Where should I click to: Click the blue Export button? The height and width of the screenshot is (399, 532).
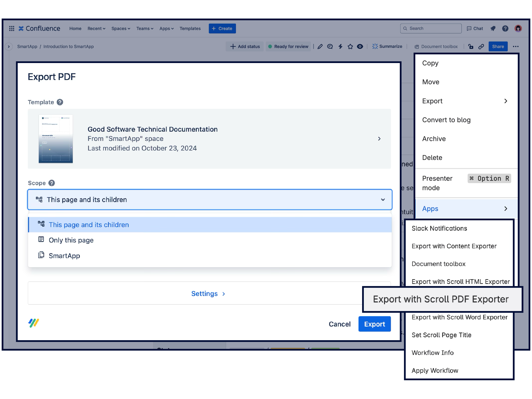[375, 324]
